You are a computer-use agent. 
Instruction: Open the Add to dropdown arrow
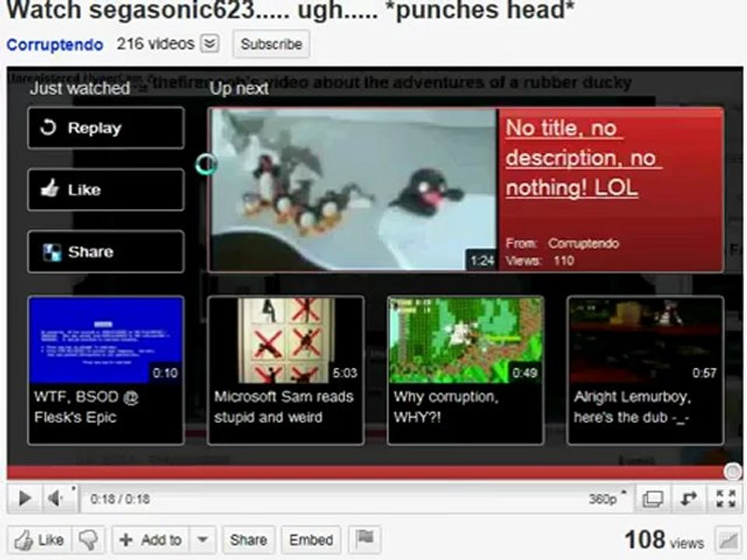202,540
